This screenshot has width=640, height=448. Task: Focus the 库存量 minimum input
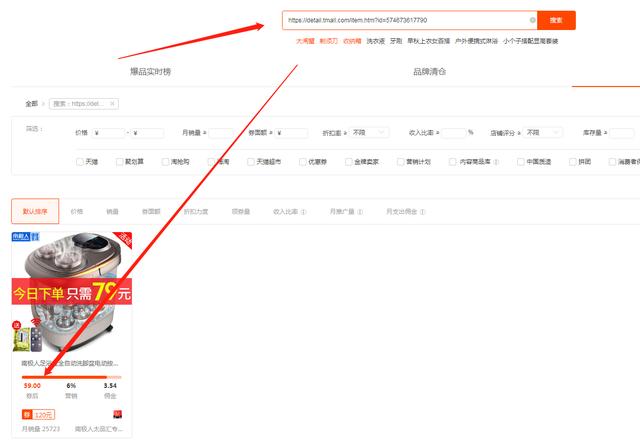point(622,133)
